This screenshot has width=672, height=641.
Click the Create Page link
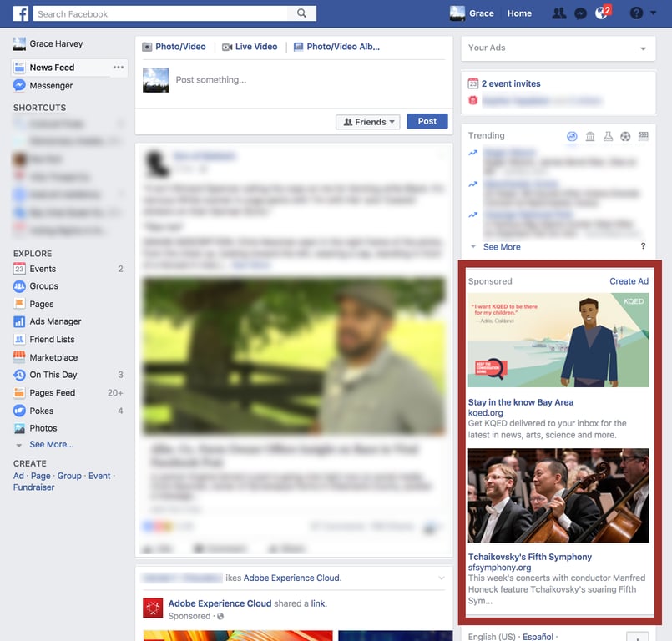tap(41, 476)
